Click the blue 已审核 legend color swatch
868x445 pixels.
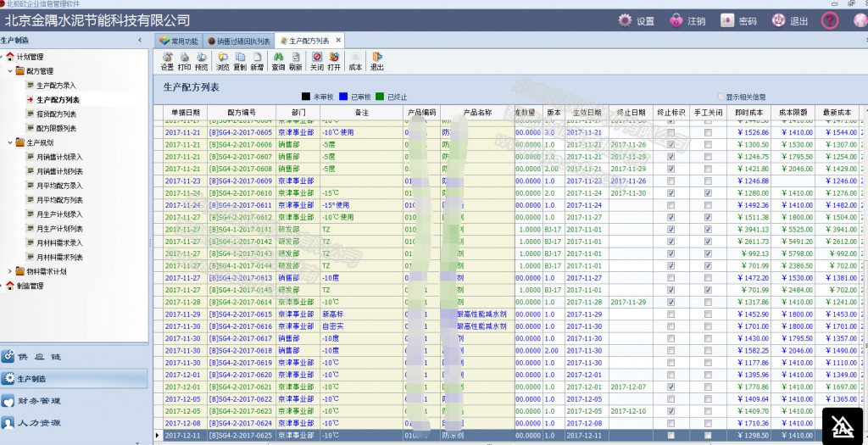point(342,97)
